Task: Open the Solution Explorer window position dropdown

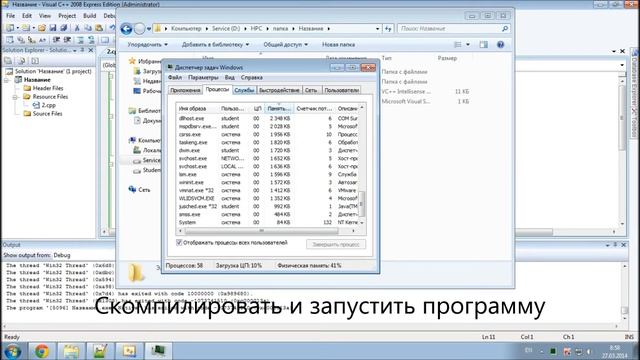Action: pos(75,50)
